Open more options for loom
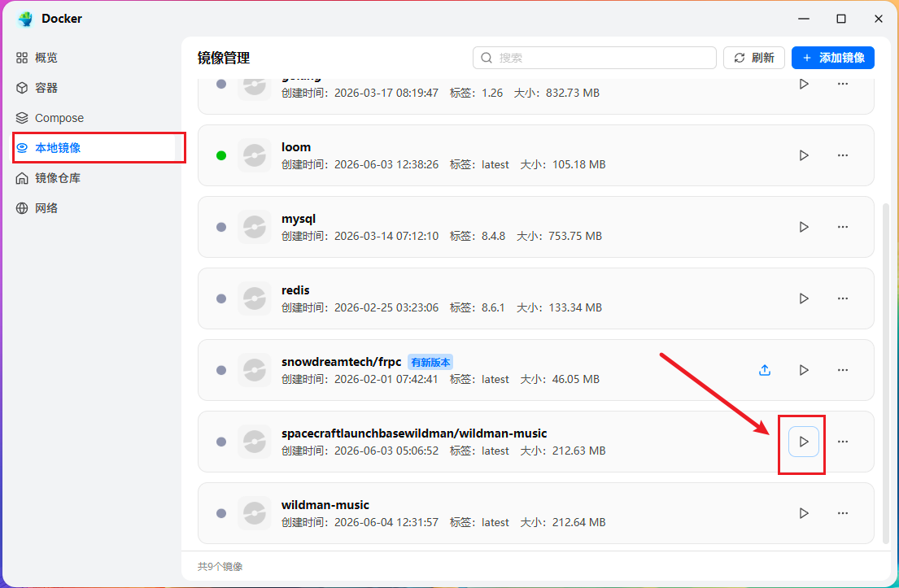Viewport: 899px width, 588px height. [842, 155]
